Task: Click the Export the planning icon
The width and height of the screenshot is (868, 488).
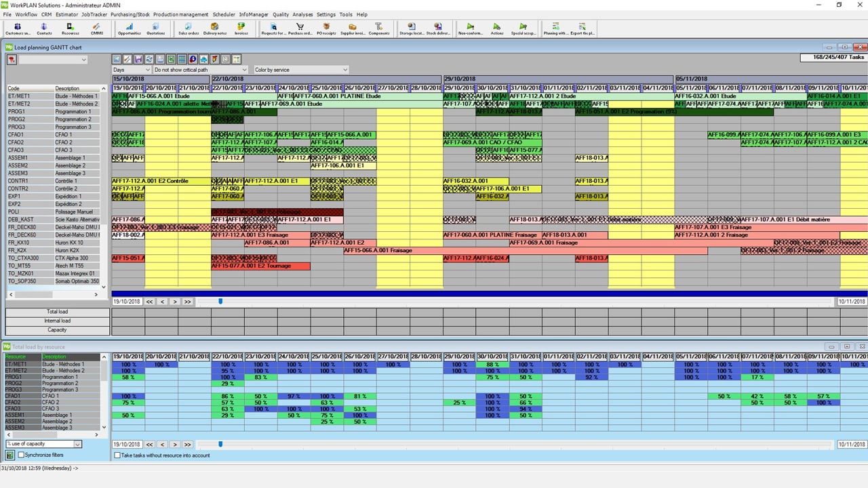Action: (583, 28)
